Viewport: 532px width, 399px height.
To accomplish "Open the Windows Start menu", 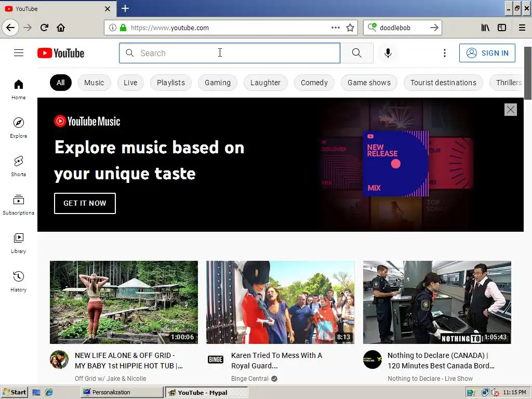I will point(14,392).
